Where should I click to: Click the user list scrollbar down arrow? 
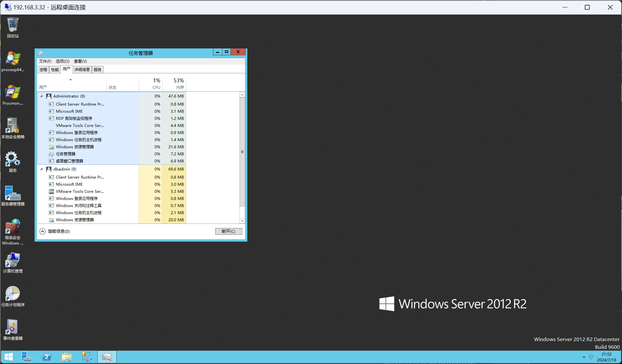click(x=242, y=221)
